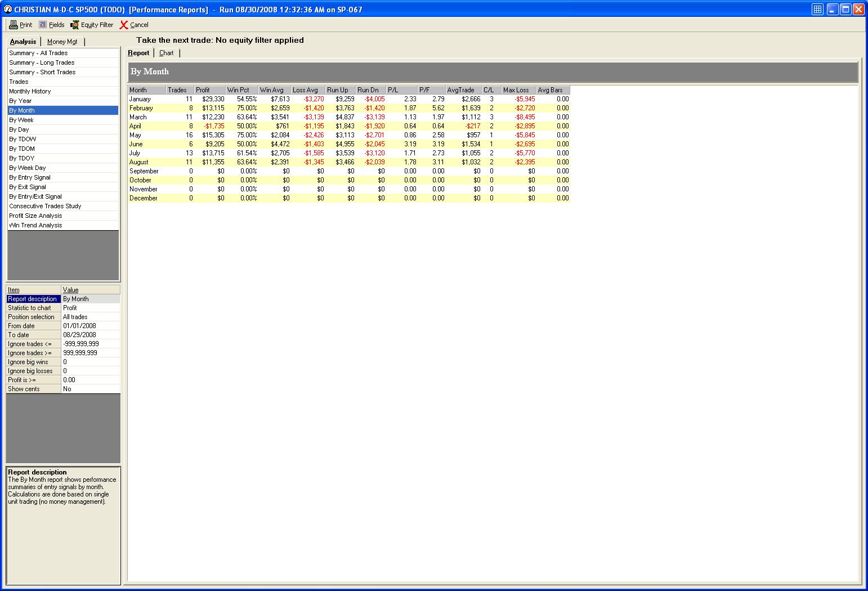Click the Trades column header

180,90
